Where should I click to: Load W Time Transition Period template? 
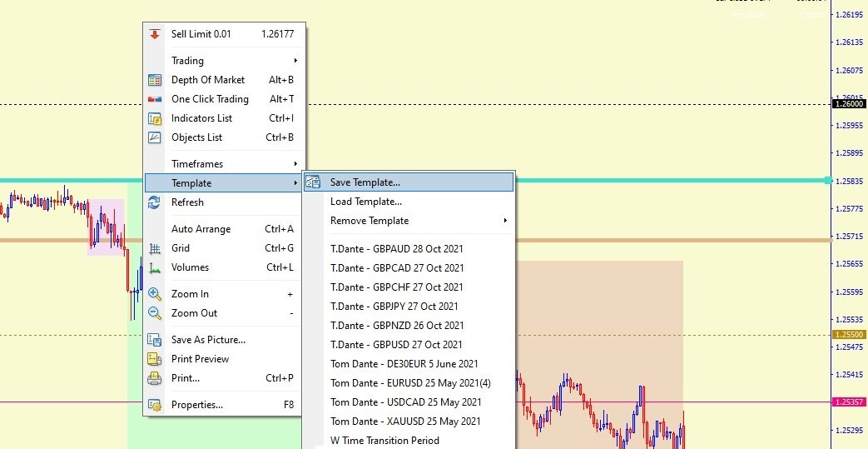coord(409,441)
